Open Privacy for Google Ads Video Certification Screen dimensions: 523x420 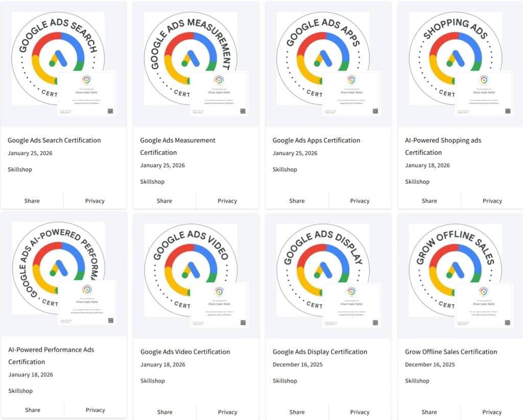click(227, 412)
